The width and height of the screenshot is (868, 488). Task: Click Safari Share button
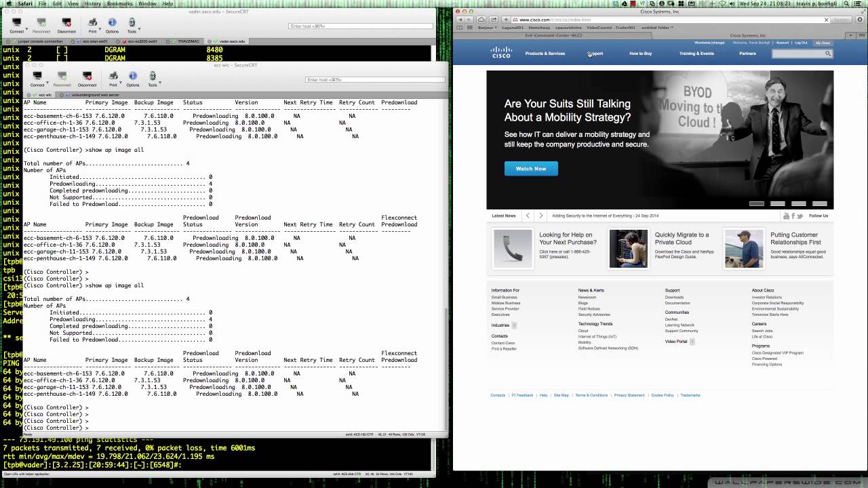pos(494,20)
